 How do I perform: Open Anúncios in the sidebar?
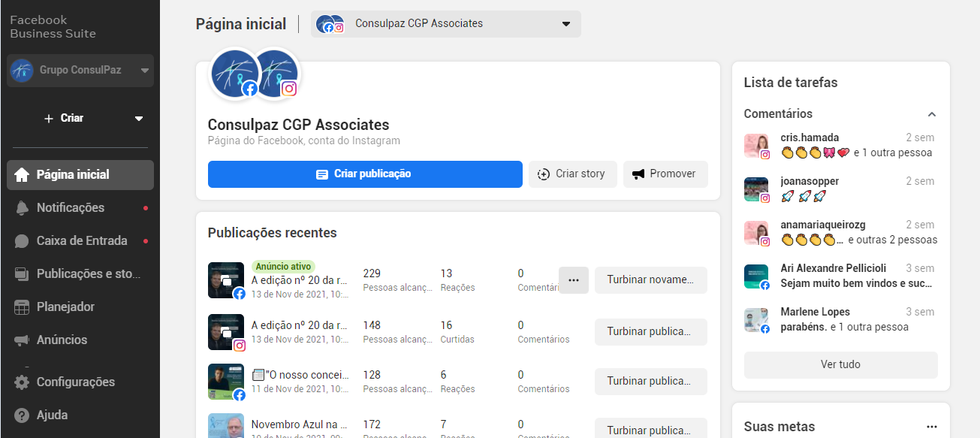point(80,340)
